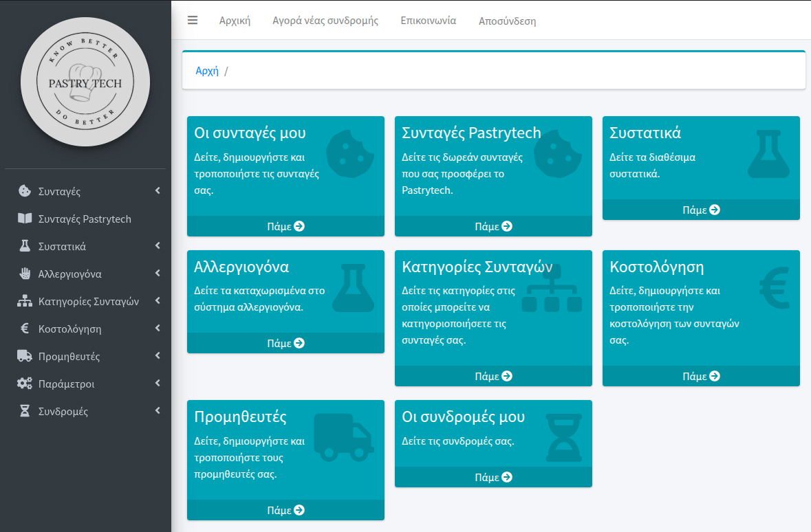Click the Pastry Tech logo
811x532 pixels.
[x=85, y=82]
